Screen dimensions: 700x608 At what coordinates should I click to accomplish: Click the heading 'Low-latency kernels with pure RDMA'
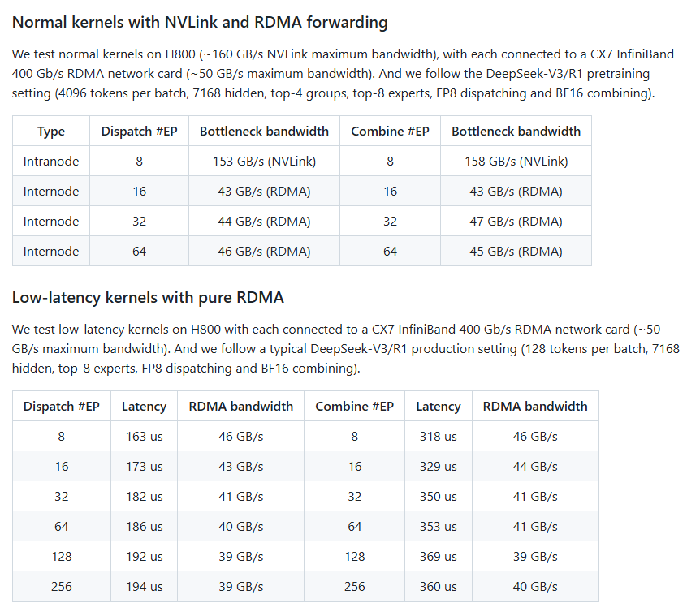click(148, 297)
